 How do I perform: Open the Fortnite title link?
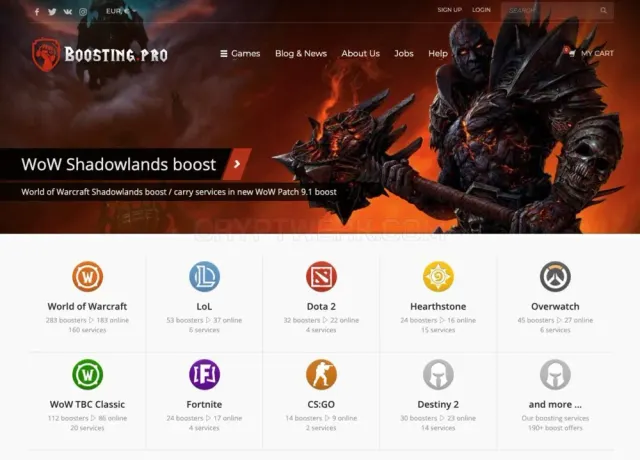click(x=204, y=404)
